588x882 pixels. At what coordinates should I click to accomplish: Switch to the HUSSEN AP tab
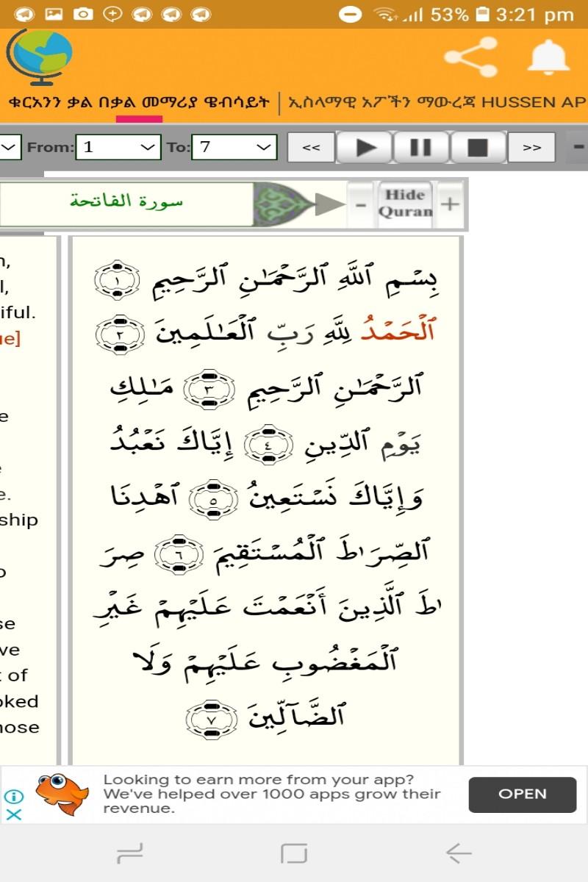(437, 101)
